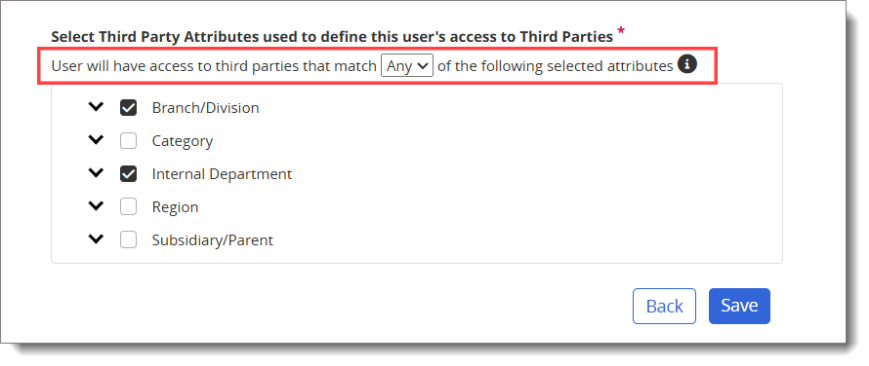Select the Subsidiary/Parent label
The height and width of the screenshot is (366, 869).
click(212, 241)
